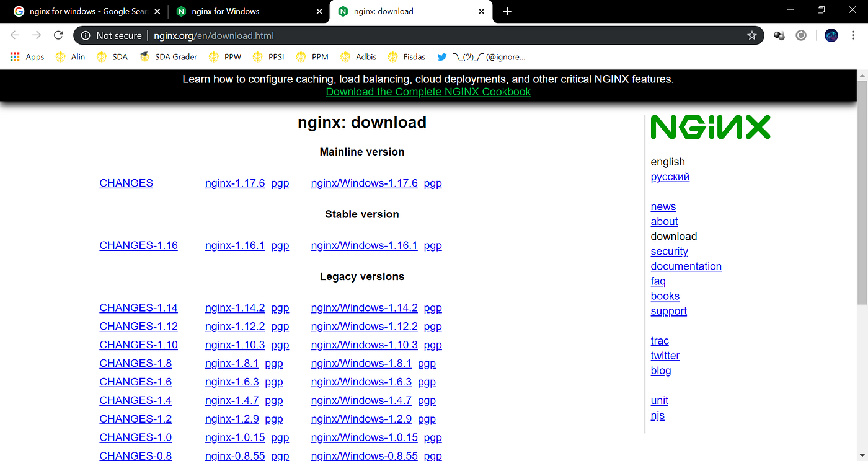Close the Google Search tab
Screen dimensions: 868x461
tap(157, 11)
